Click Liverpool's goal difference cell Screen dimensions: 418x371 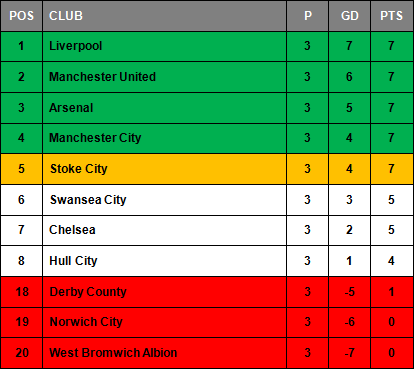[x=350, y=46]
